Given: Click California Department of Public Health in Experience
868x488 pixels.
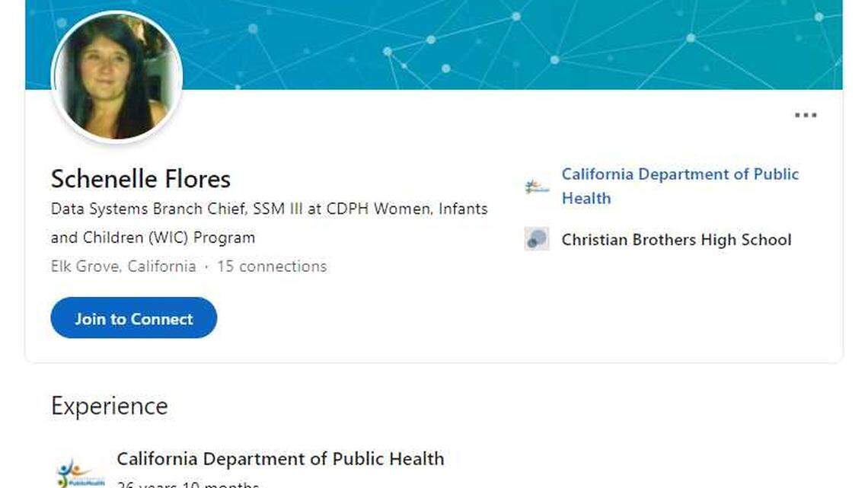Looking at the screenshot, I should (x=282, y=458).
